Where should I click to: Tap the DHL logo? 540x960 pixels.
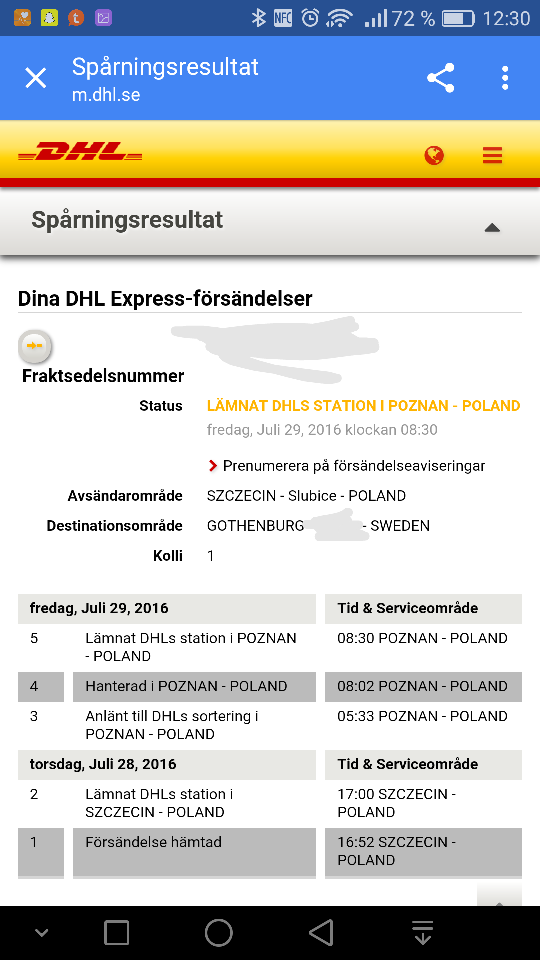pos(80,151)
